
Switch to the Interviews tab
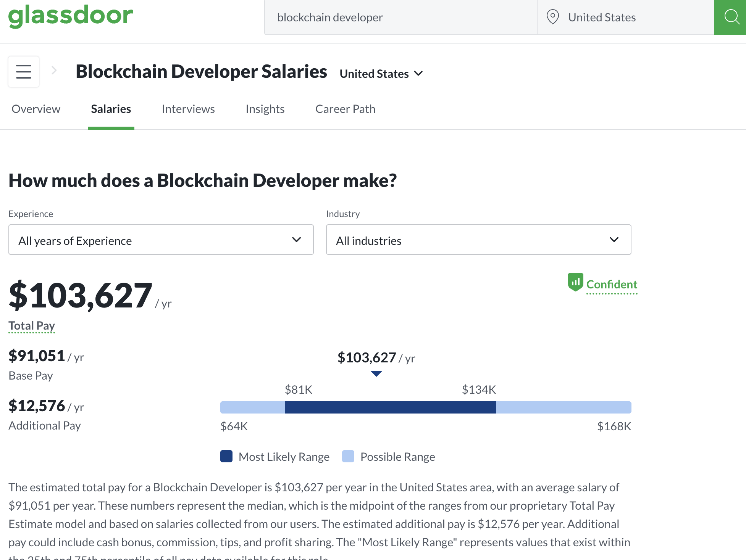pyautogui.click(x=188, y=109)
